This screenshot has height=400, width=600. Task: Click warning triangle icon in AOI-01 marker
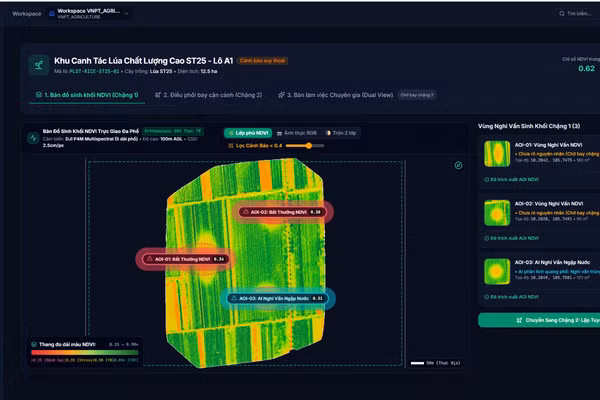click(150, 259)
